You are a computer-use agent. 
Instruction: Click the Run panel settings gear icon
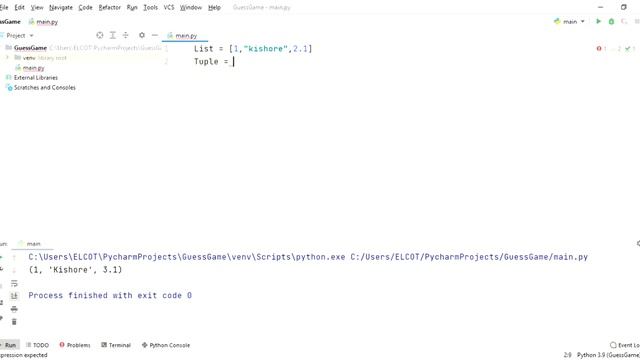[638, 244]
